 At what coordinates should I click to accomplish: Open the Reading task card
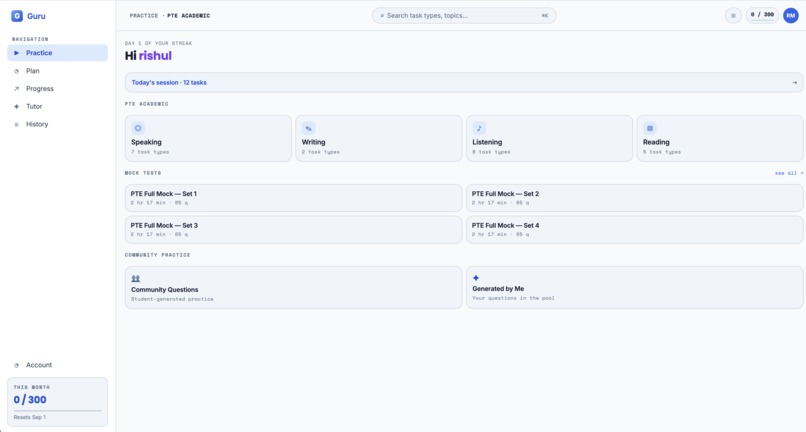[x=720, y=138]
